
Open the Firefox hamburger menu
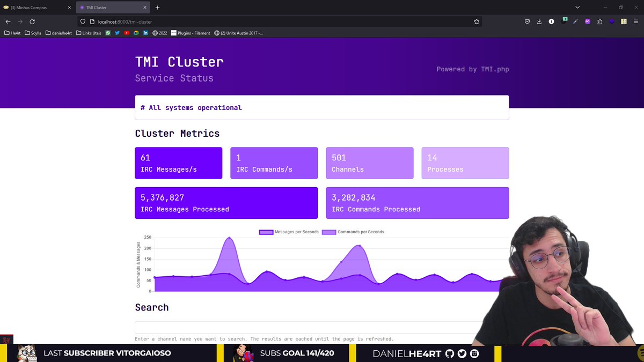[636, 21]
